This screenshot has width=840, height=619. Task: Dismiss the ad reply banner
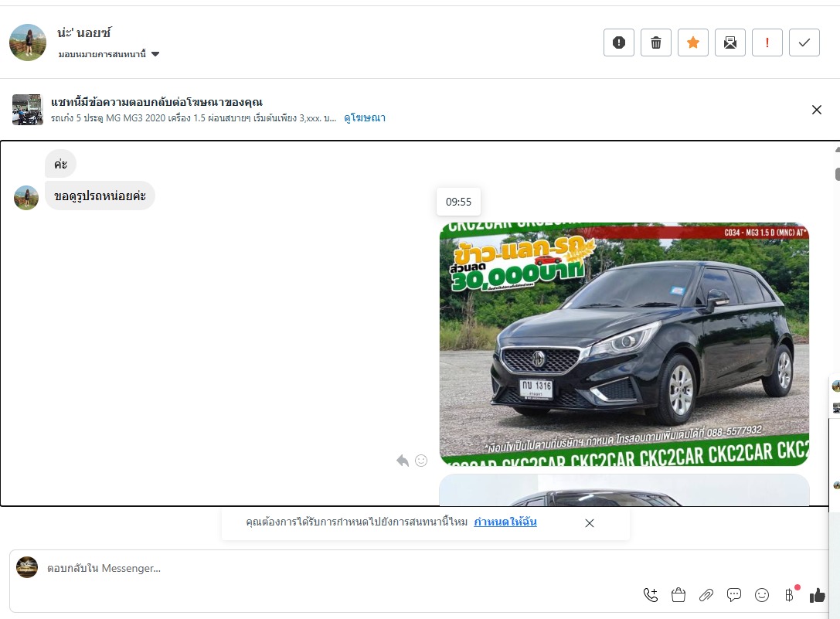(x=816, y=110)
